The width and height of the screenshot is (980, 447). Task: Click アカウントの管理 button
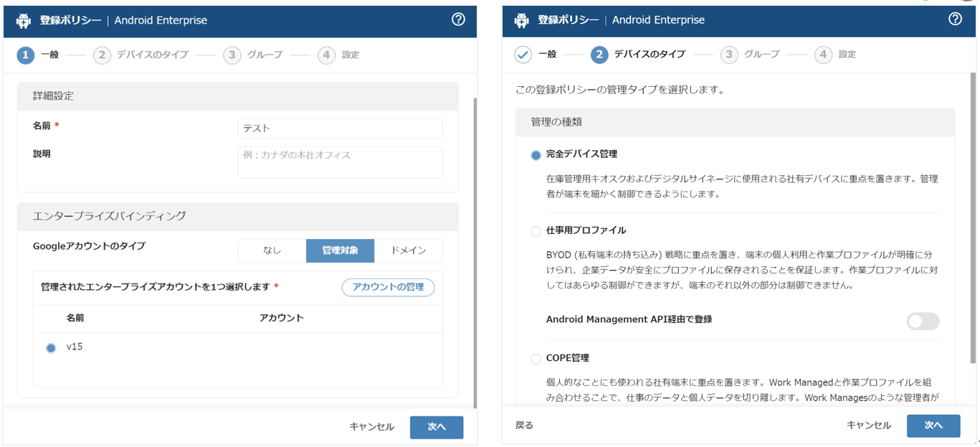pyautogui.click(x=388, y=287)
